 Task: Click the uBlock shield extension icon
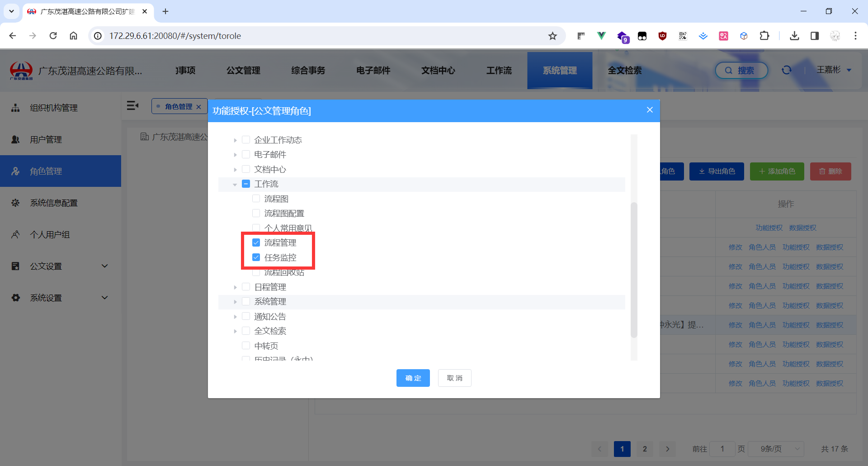pyautogui.click(x=662, y=36)
